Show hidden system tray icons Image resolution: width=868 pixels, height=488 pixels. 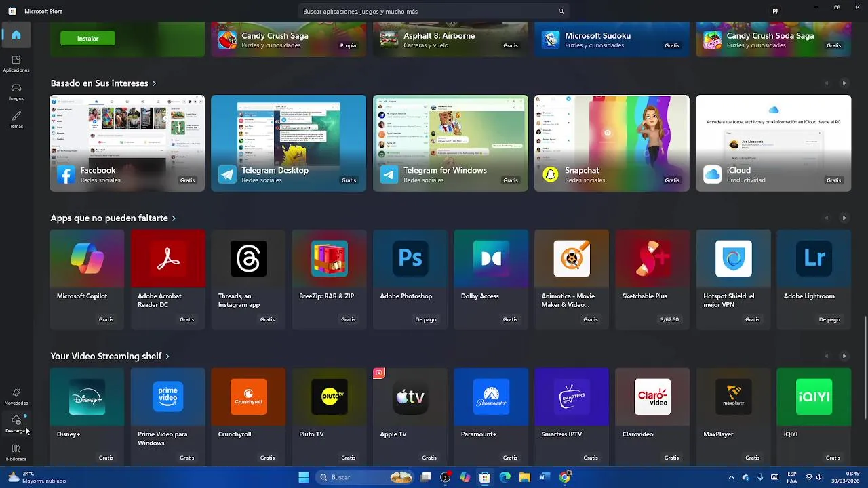pos(731,477)
